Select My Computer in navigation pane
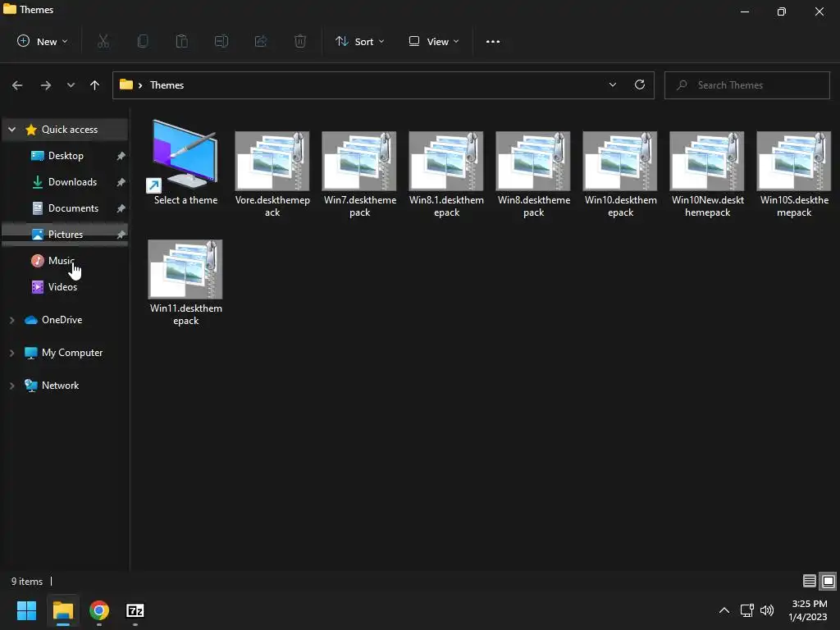This screenshot has height=630, width=840. (x=72, y=353)
